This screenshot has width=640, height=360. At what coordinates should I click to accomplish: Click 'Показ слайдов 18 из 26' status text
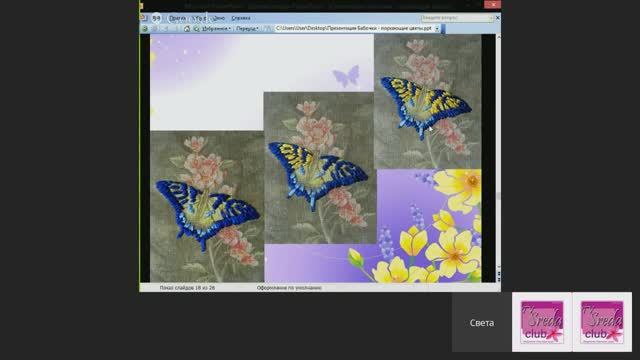[187, 288]
